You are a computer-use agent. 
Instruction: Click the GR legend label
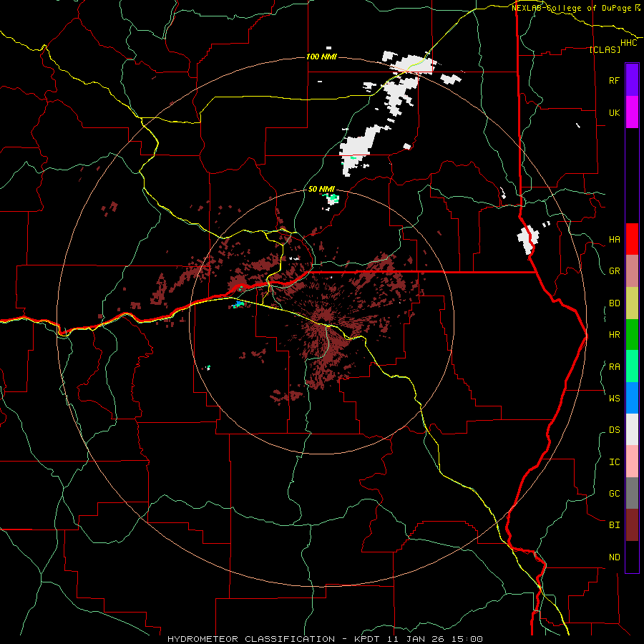click(614, 271)
